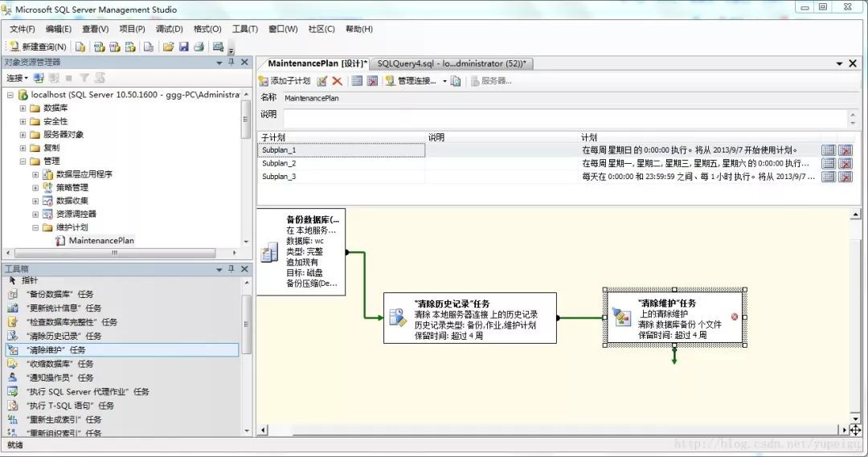Open the 工具(T) menu
868x457 pixels.
[x=244, y=29]
